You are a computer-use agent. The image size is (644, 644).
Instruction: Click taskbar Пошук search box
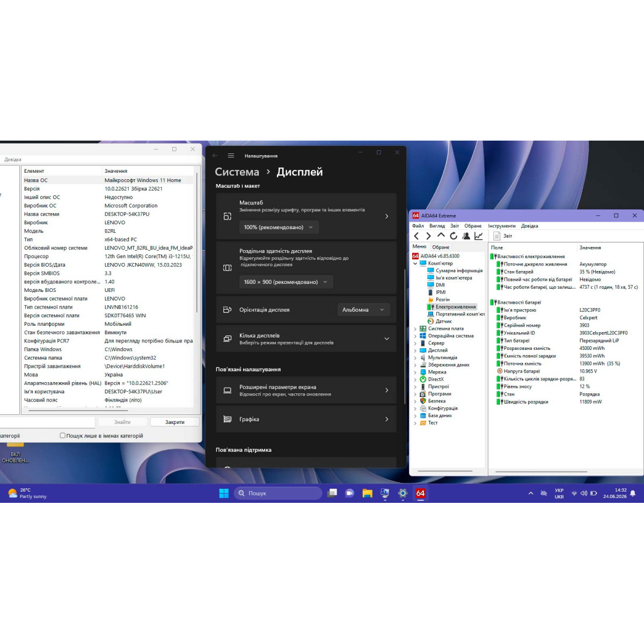pos(278,493)
